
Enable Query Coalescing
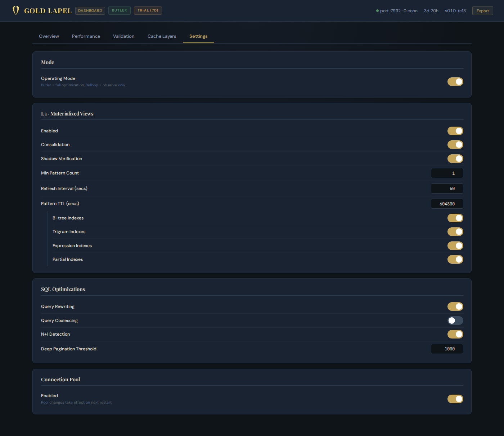click(x=455, y=321)
